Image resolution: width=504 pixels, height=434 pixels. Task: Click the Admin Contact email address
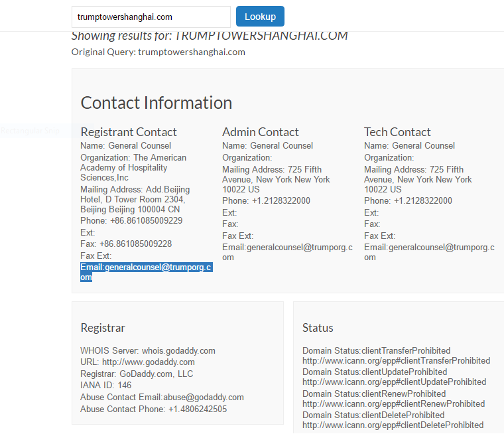tap(287, 252)
